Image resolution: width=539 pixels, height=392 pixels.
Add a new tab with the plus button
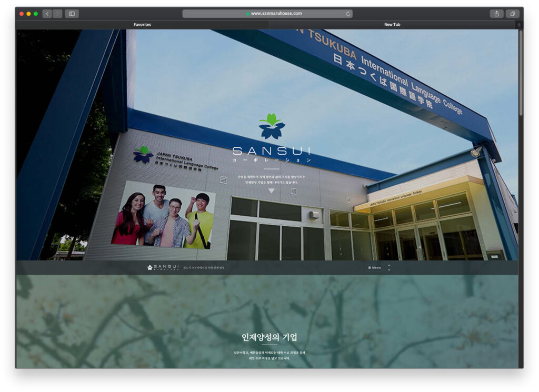519,25
